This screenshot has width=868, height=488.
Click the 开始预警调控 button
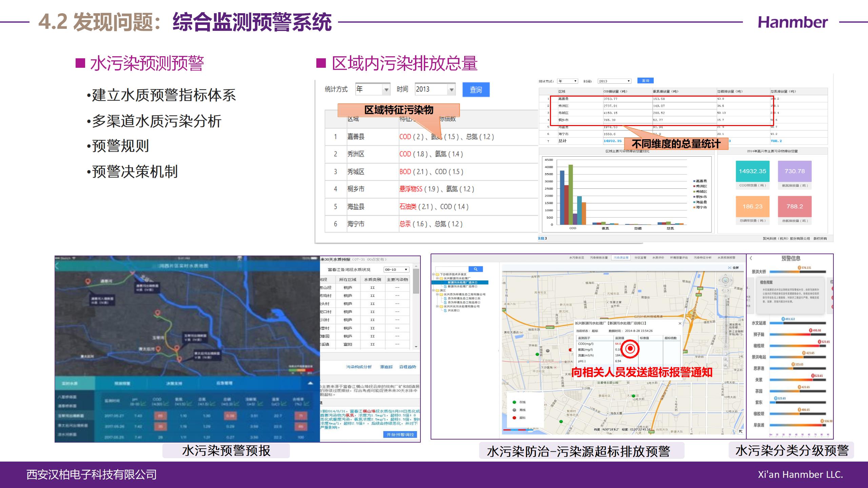coord(400,434)
